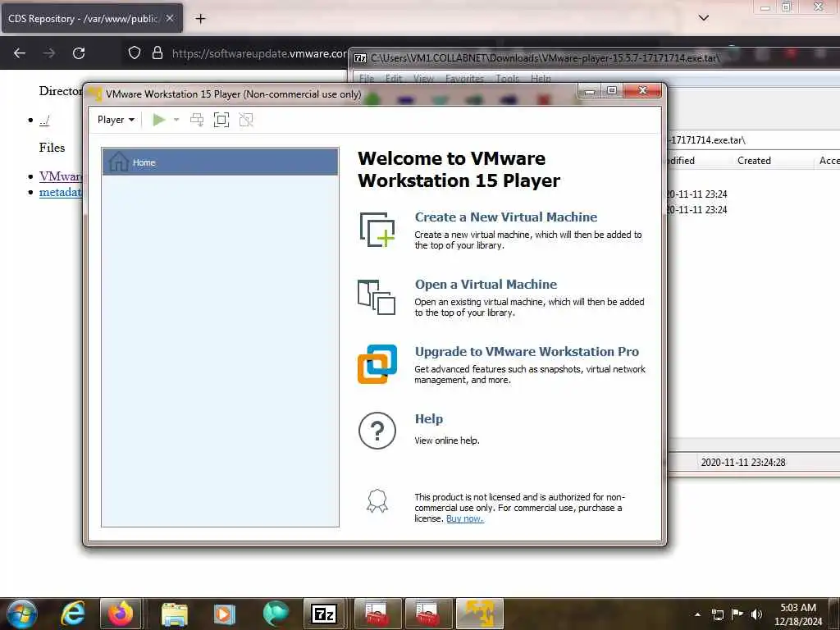Sort by Created column in 7-Zip
This screenshot has width=840, height=630.
click(x=754, y=161)
